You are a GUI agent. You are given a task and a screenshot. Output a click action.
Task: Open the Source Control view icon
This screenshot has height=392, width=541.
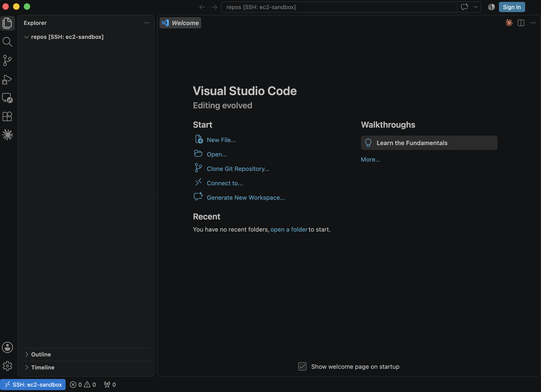point(7,60)
